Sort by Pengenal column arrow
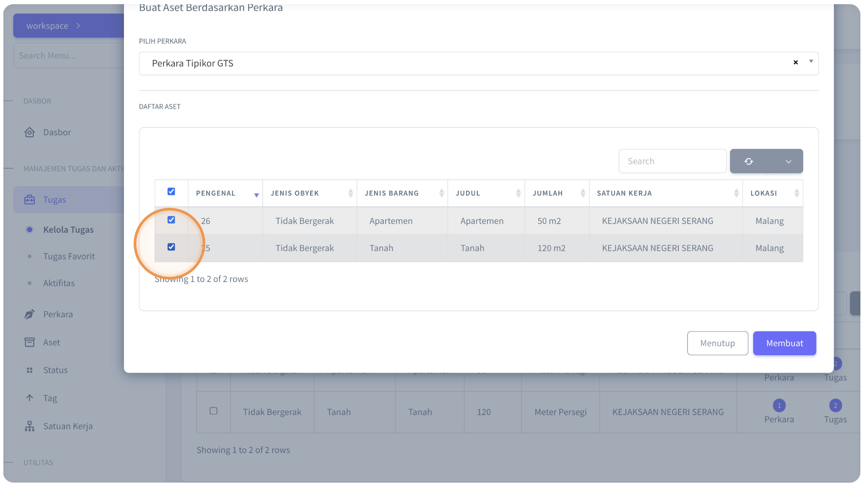Screen dimensions: 868x486 257,195
